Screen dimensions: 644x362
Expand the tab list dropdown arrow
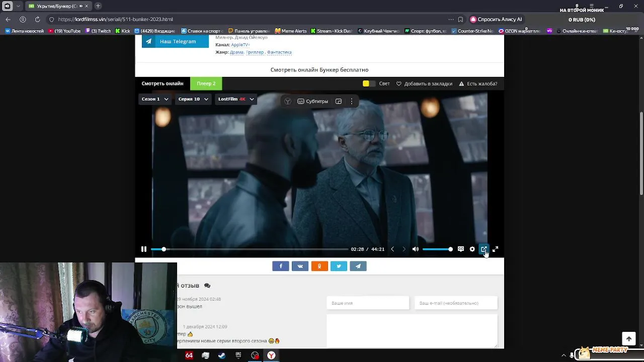[19, 6]
